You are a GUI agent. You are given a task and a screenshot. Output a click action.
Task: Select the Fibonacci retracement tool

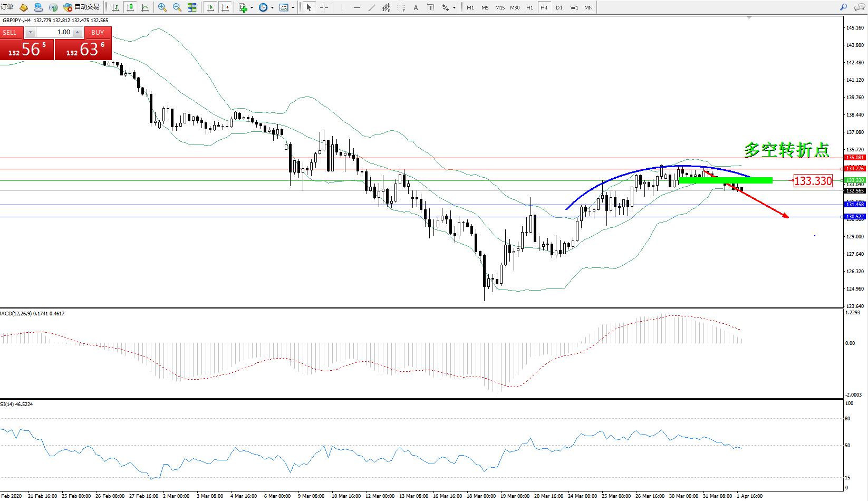[401, 7]
